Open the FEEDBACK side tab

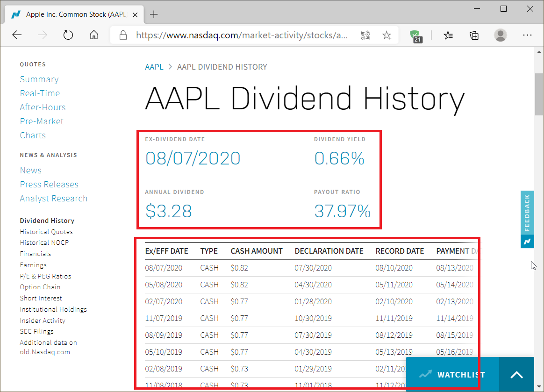[527, 219]
